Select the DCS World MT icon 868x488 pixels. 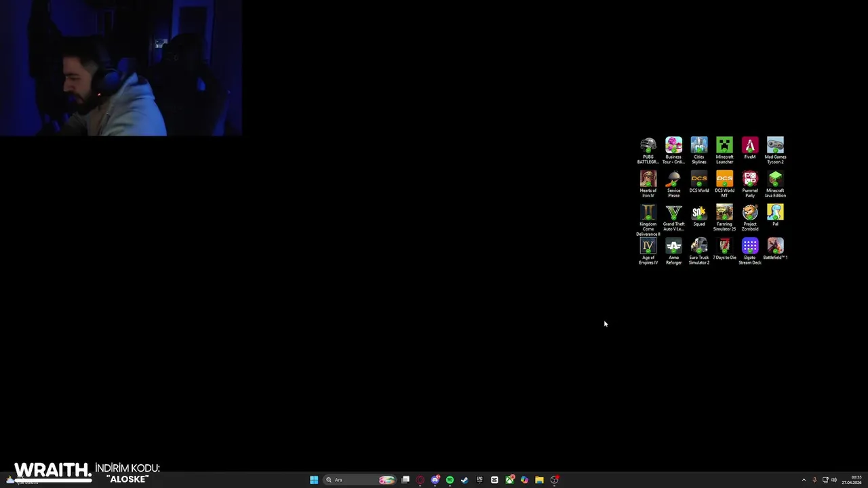[x=724, y=184]
